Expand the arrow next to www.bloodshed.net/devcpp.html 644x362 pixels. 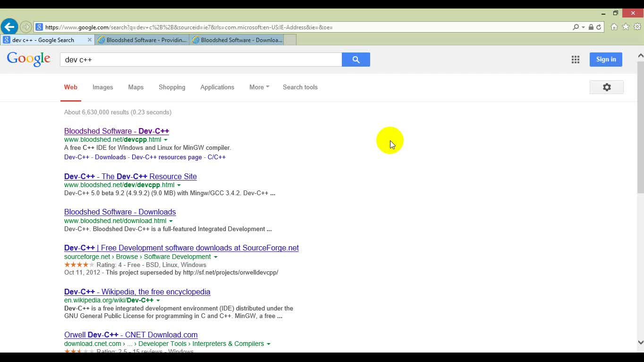tap(166, 140)
